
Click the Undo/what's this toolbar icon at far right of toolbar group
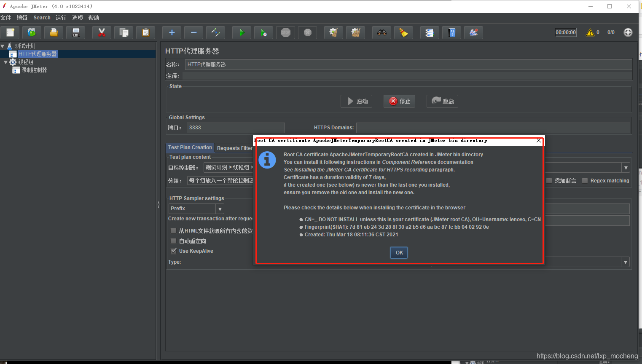pos(473,32)
